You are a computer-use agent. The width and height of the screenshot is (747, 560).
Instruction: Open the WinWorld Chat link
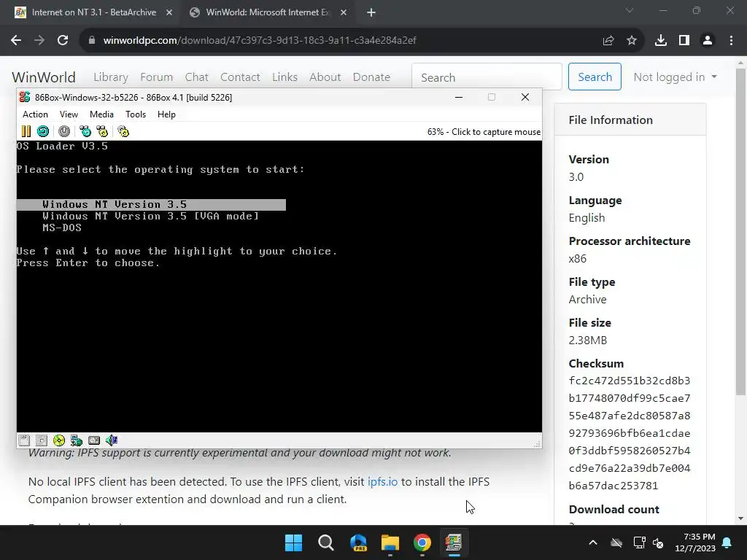point(197,77)
